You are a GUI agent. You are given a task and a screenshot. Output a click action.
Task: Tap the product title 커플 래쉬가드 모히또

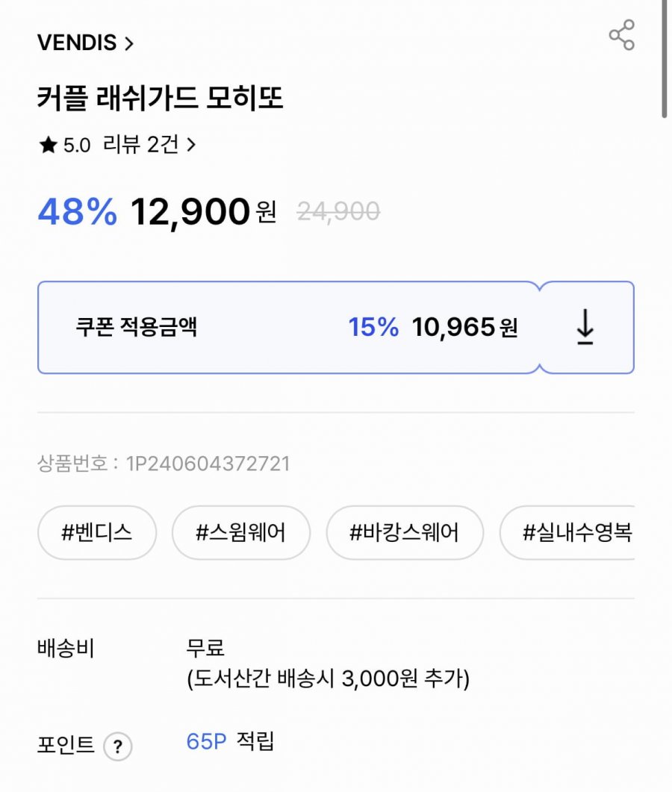[x=161, y=98]
